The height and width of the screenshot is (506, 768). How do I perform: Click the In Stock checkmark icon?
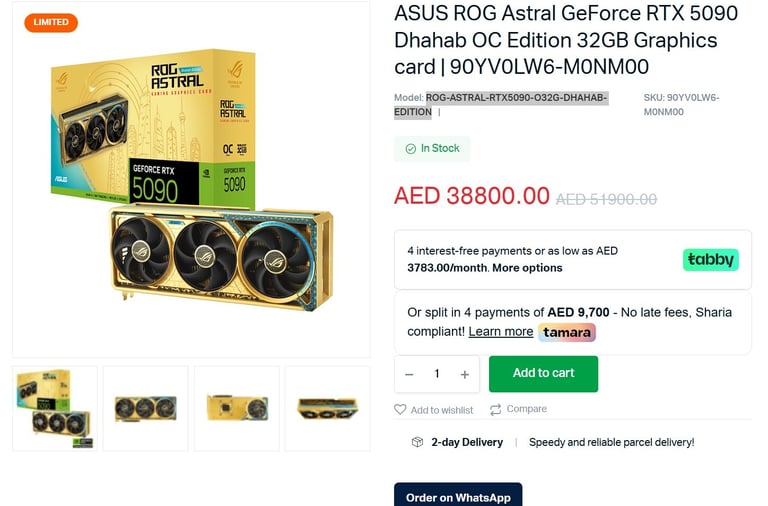[x=410, y=149]
